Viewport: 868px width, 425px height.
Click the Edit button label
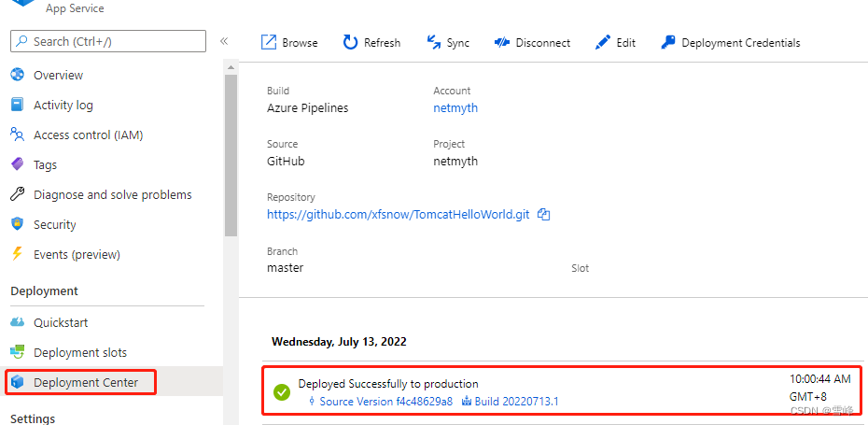[625, 43]
